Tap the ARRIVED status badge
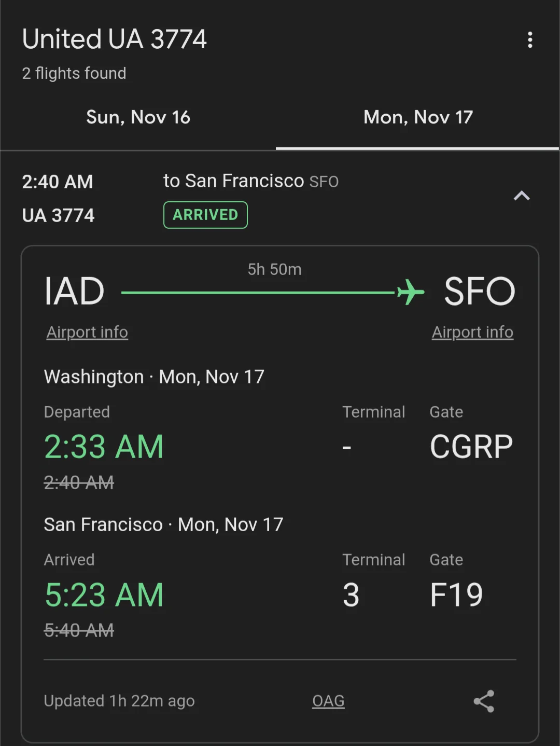 205,215
